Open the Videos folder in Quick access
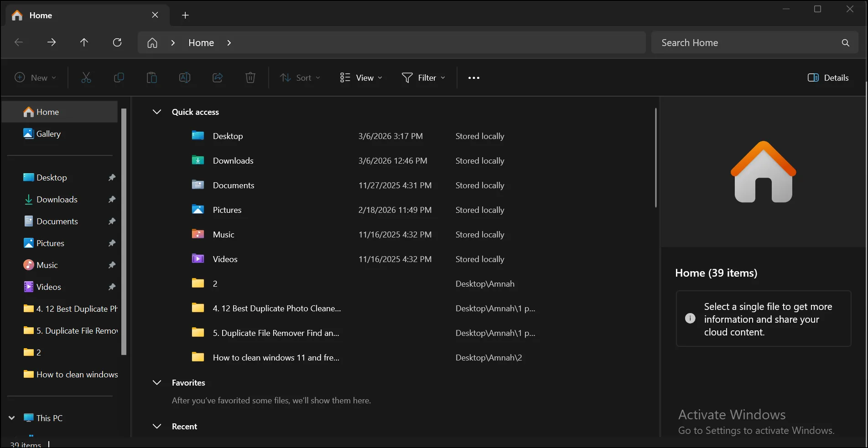Viewport: 868px width, 448px height. (x=225, y=259)
